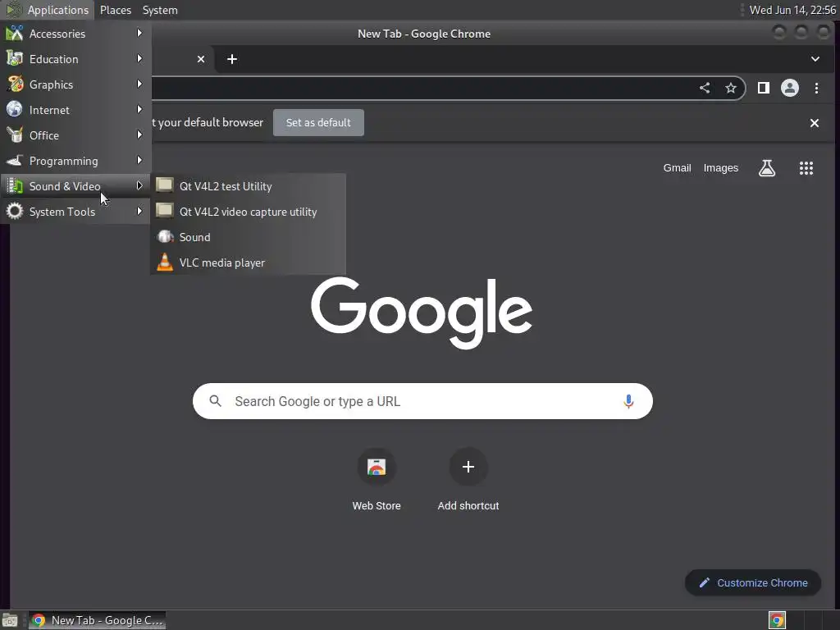The image size is (840, 630).
Task: Open Search Labs flask icon
Action: pyautogui.click(x=767, y=168)
